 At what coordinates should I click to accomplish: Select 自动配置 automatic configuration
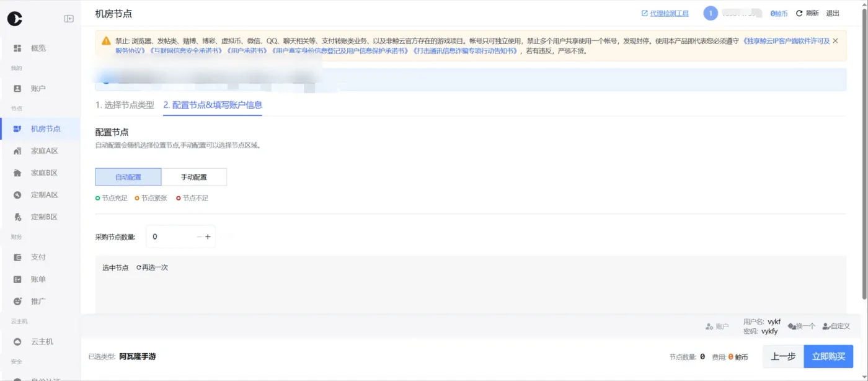point(128,177)
